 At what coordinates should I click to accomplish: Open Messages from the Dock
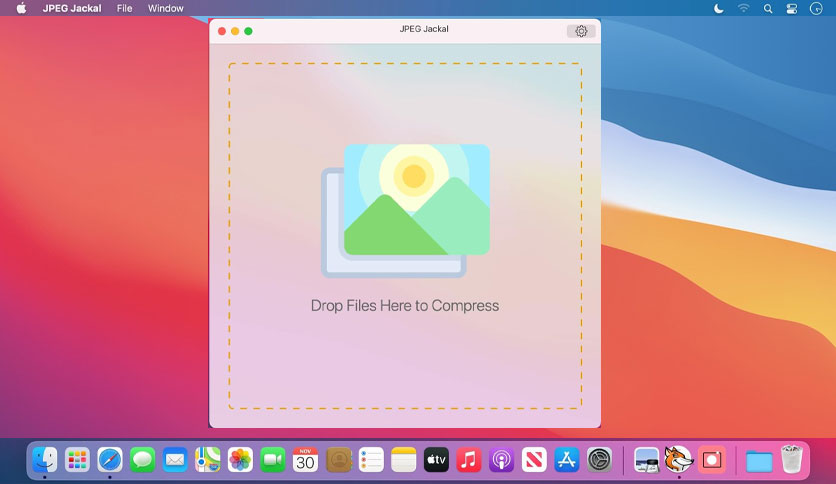click(x=142, y=459)
